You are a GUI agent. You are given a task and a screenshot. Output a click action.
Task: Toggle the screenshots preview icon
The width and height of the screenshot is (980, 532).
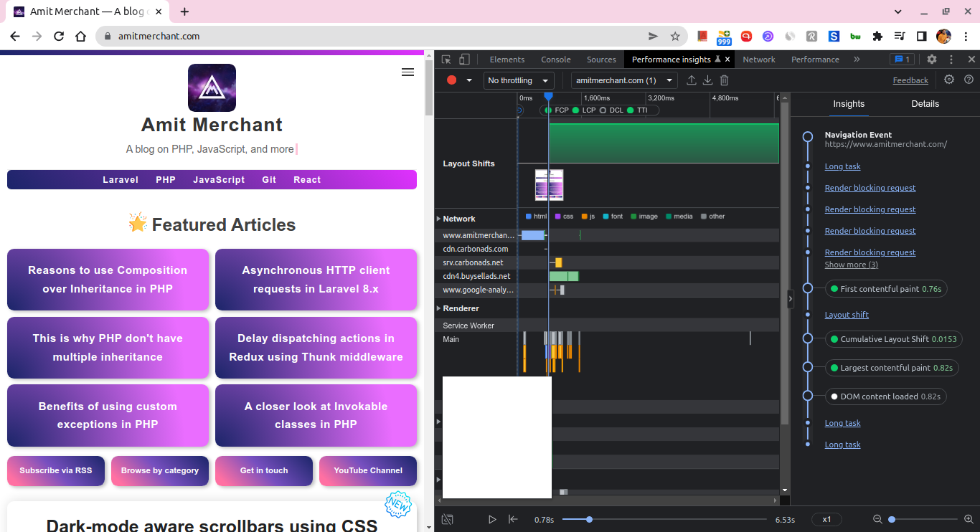[x=448, y=519]
